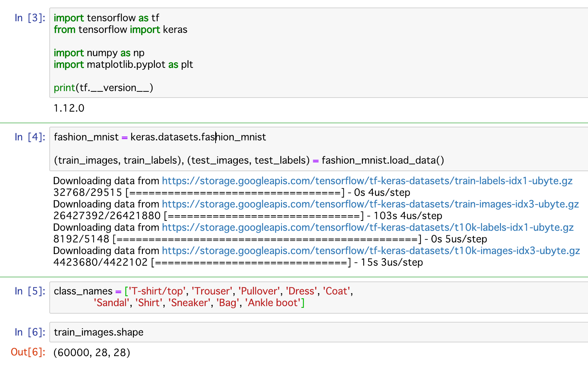Click the (60000, 28, 28) output value
This screenshot has height=365, width=588.
[x=92, y=352]
